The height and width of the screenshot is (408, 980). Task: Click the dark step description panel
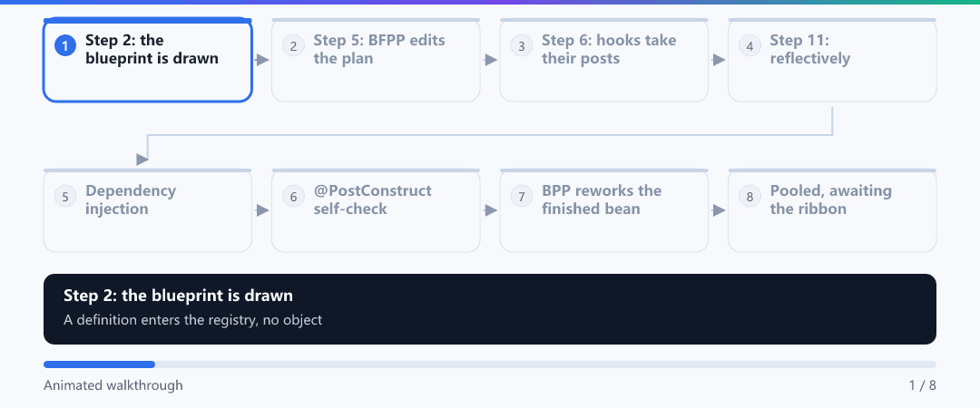coord(490,308)
